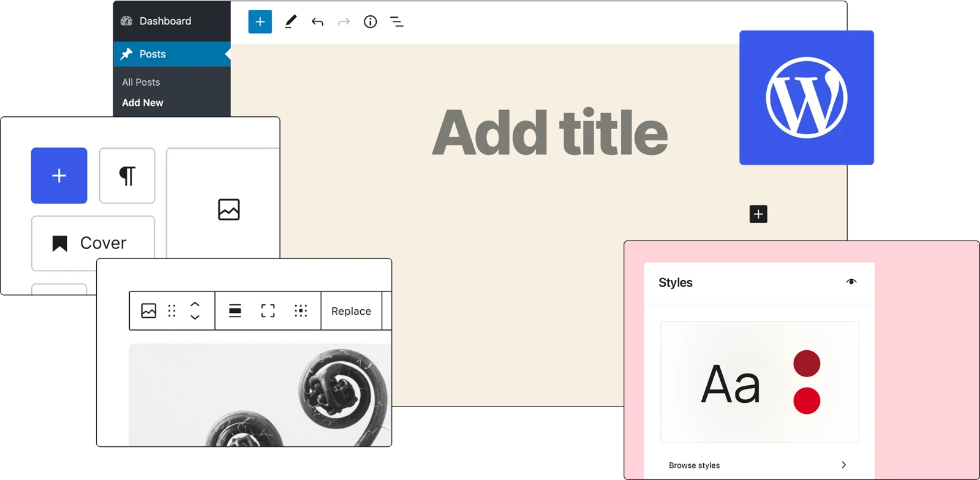Select the Paragraph pilcrow block
Image resolution: width=980 pixels, height=480 pixels.
coord(127,176)
